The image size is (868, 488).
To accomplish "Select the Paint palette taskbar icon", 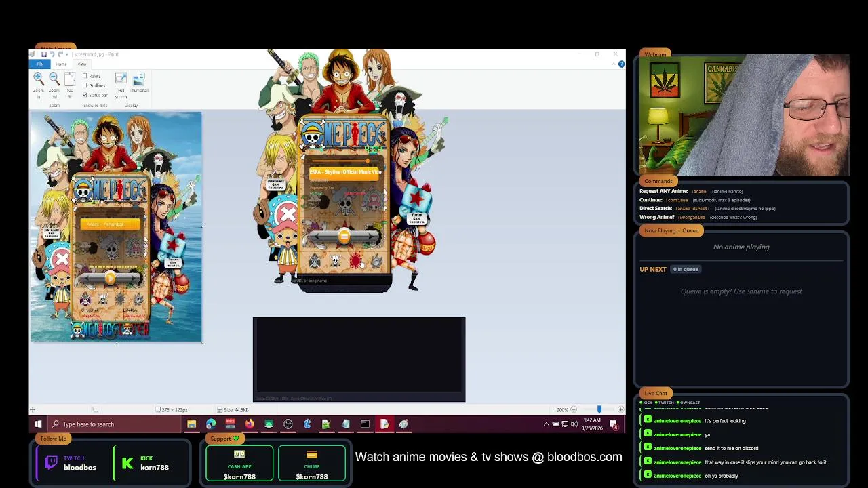I will coord(403,424).
